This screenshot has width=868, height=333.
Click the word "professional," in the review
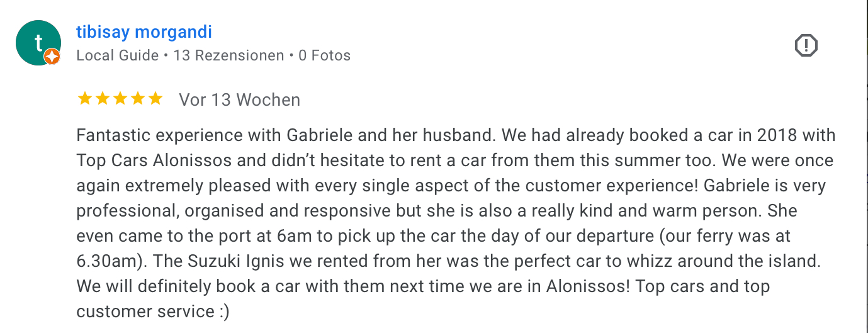pyautogui.click(x=127, y=211)
